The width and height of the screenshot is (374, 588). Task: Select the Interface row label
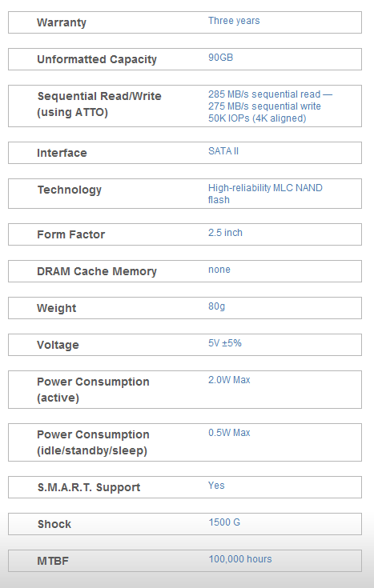[62, 153]
